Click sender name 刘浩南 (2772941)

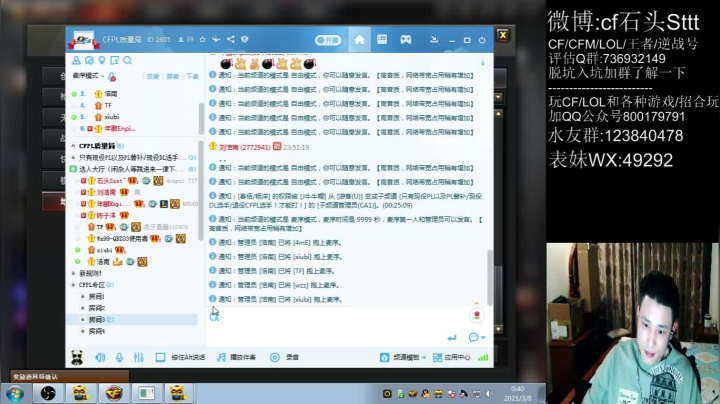coord(244,147)
